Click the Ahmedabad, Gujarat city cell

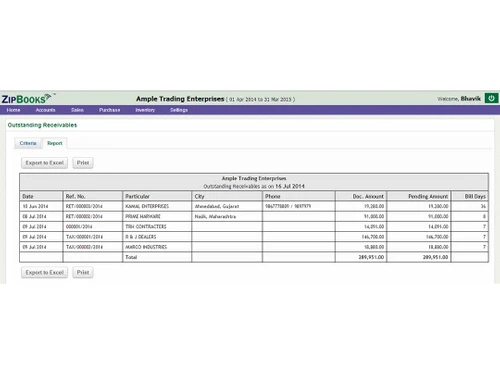227,206
